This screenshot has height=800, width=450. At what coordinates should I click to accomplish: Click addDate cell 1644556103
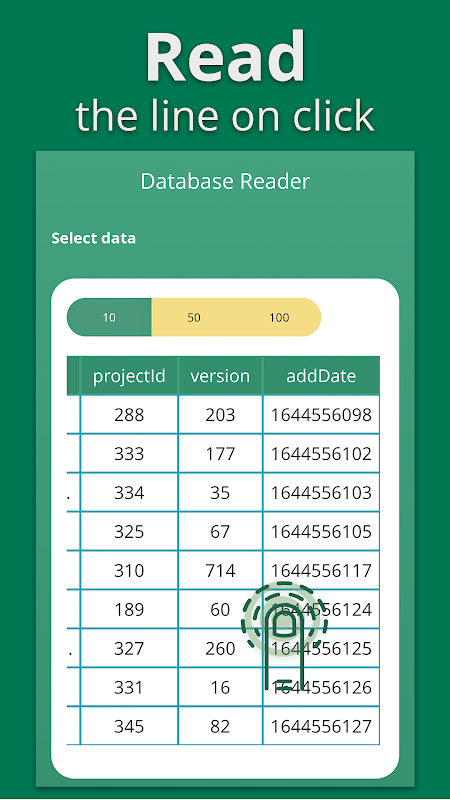pyautogui.click(x=321, y=493)
